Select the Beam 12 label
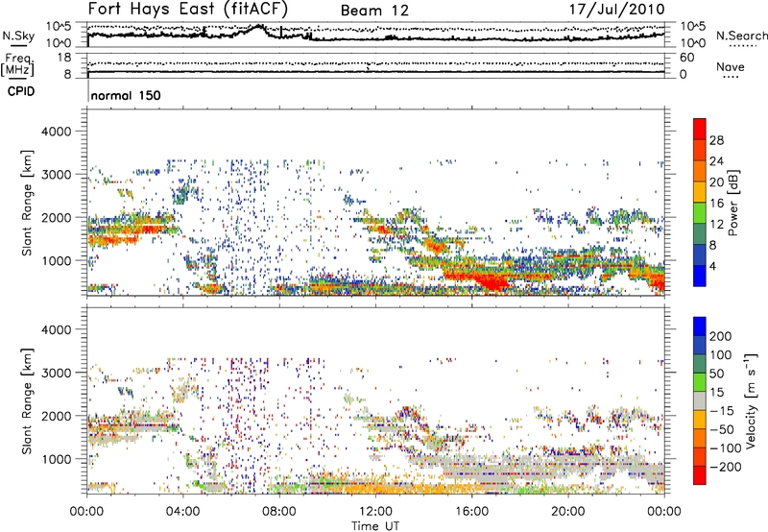Viewport: 768px width, 532px height. tap(375, 11)
